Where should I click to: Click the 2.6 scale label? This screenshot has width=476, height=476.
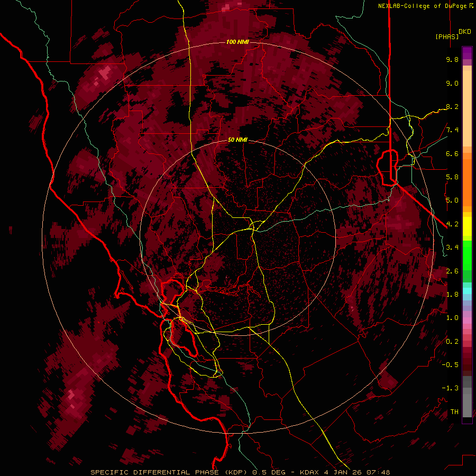452,271
